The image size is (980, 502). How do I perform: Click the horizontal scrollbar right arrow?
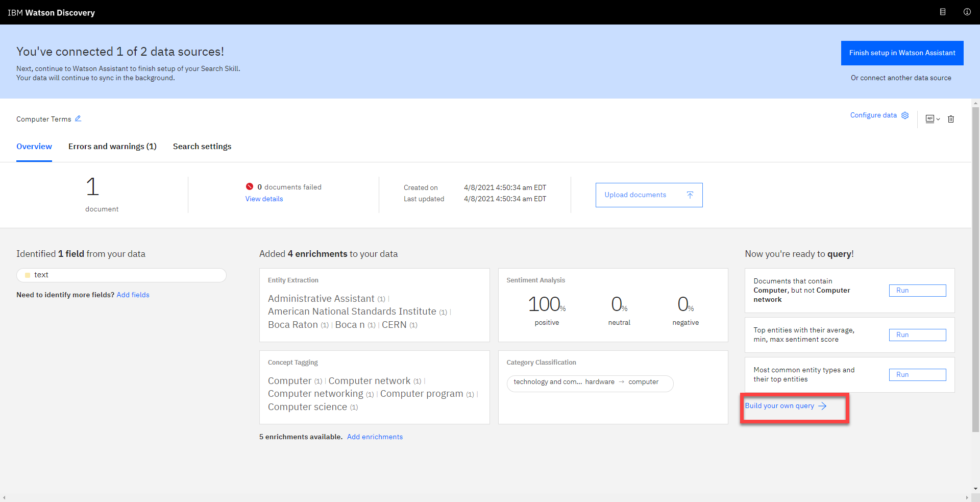coord(967,498)
